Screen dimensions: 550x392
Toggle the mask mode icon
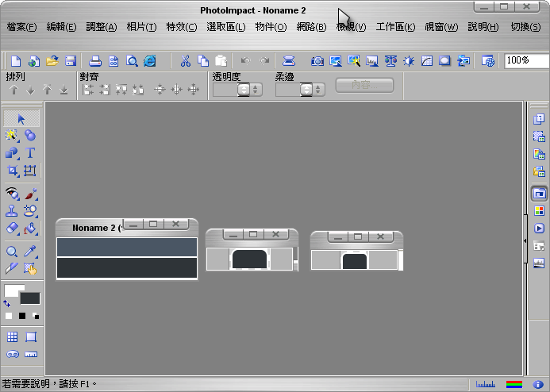13,354
